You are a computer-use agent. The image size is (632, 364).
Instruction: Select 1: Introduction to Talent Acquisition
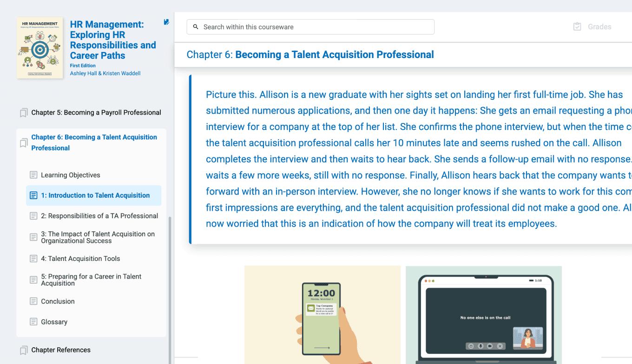point(94,195)
